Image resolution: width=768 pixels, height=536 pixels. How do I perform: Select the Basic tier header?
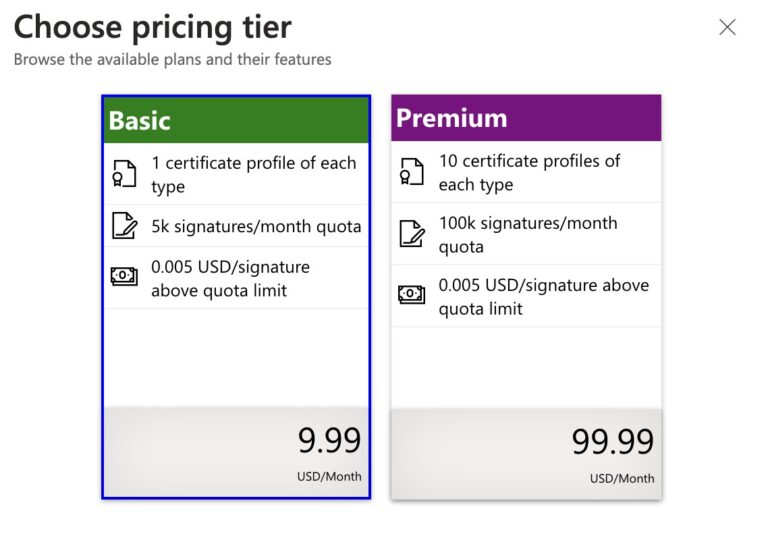(236, 121)
